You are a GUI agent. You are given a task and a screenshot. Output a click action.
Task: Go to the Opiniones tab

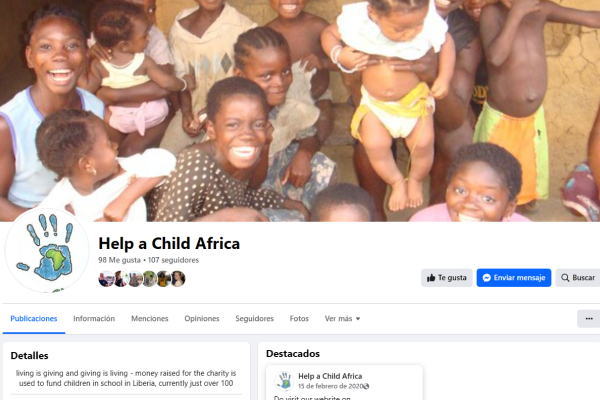pyautogui.click(x=202, y=318)
